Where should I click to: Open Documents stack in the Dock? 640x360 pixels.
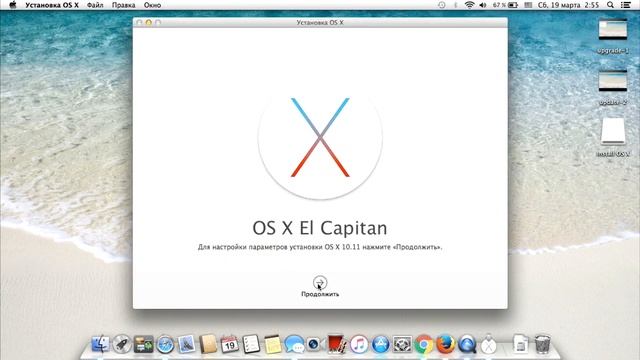click(520, 344)
